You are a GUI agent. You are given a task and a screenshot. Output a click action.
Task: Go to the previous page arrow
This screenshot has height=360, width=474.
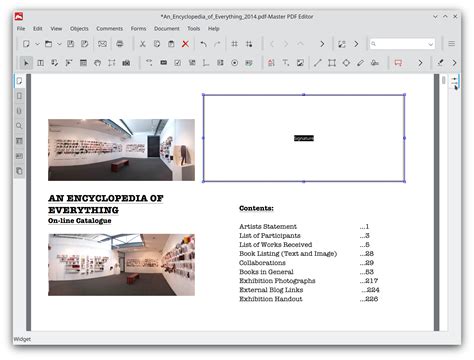click(x=272, y=44)
